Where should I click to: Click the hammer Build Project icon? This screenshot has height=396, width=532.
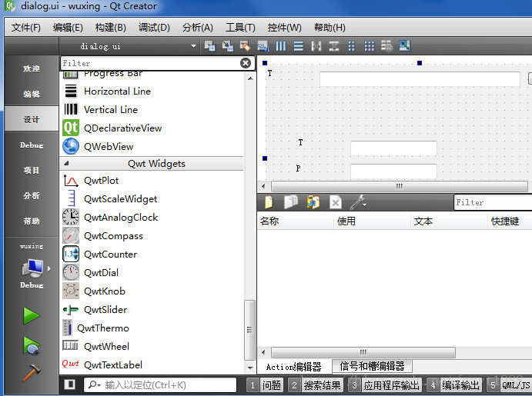(x=32, y=373)
